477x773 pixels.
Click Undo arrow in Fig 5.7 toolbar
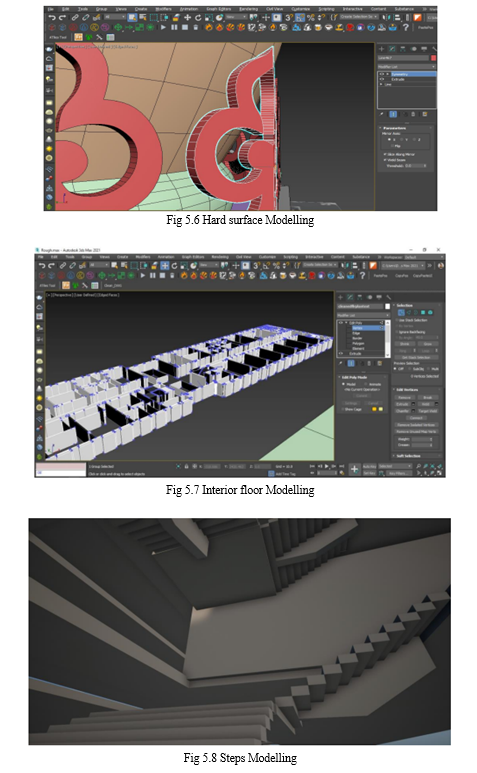[x=42, y=265]
